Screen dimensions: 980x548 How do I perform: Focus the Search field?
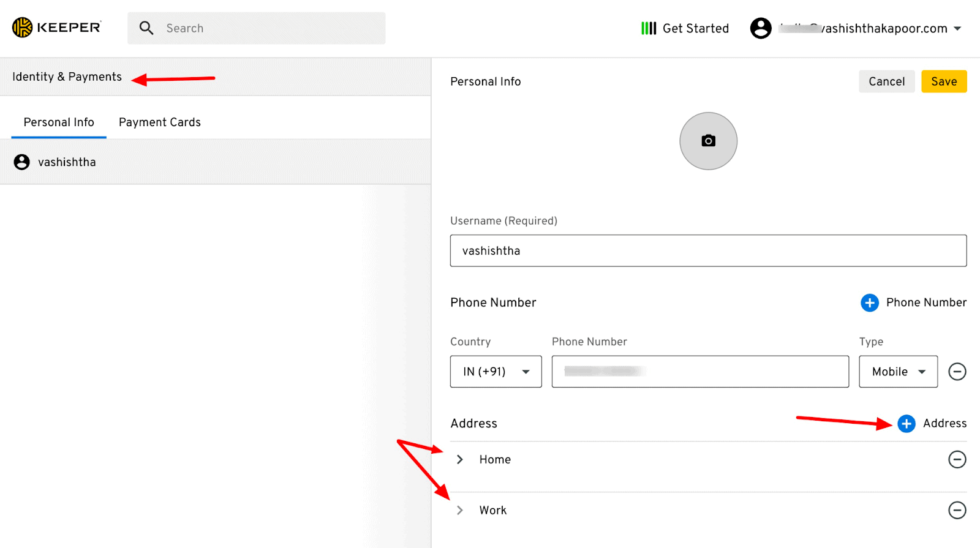pos(257,28)
